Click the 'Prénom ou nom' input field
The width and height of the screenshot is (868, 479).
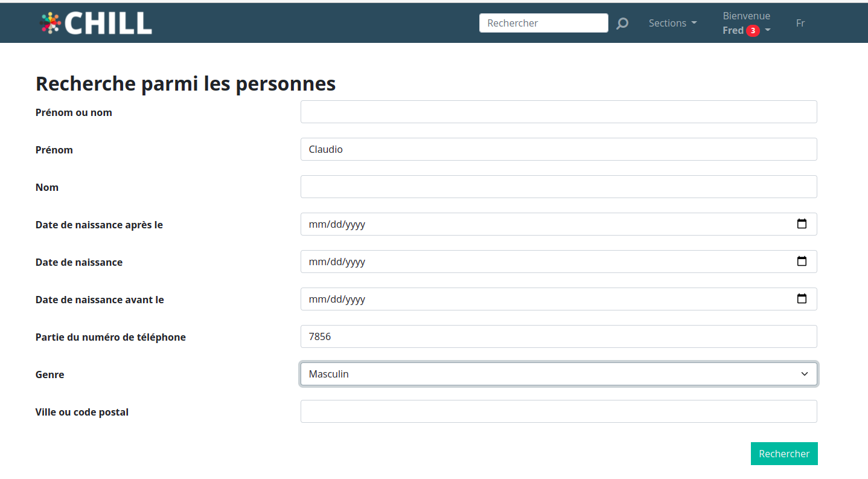point(558,112)
